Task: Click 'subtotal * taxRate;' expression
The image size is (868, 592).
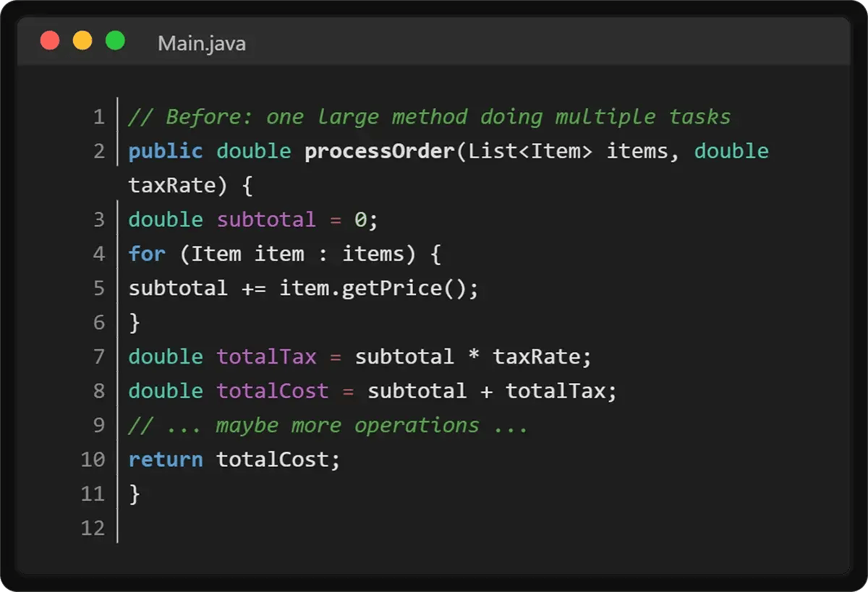Action: tap(473, 357)
